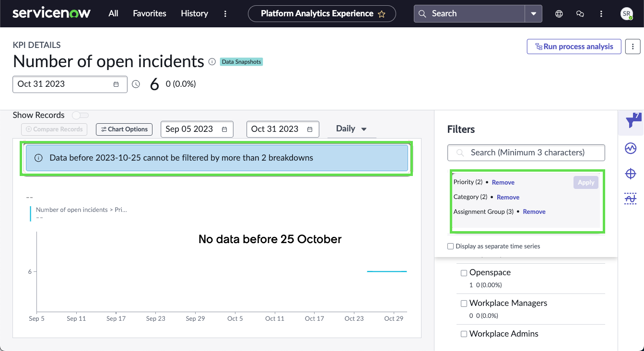Open the header more options kebab menu
644x351 pixels.
pos(225,14)
